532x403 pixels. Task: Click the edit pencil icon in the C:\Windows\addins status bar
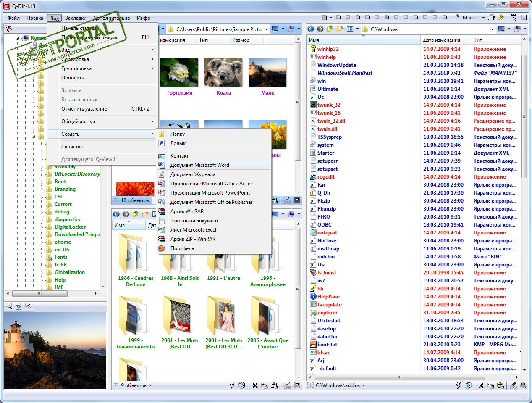513,385
